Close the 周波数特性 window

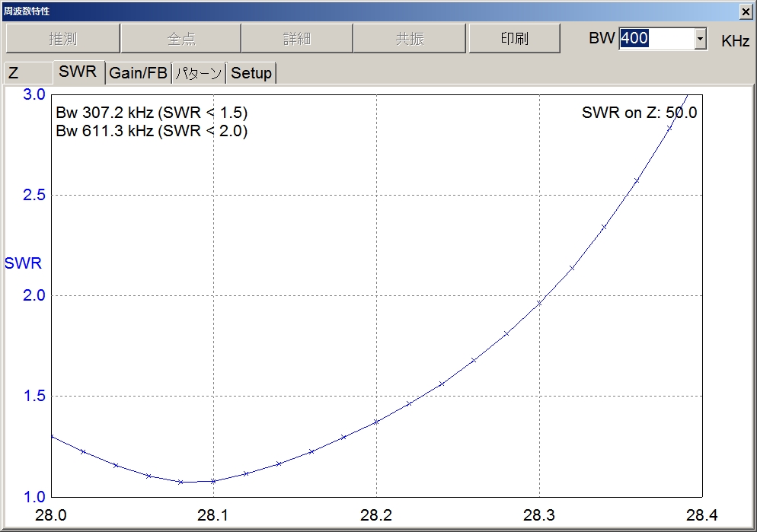746,11
